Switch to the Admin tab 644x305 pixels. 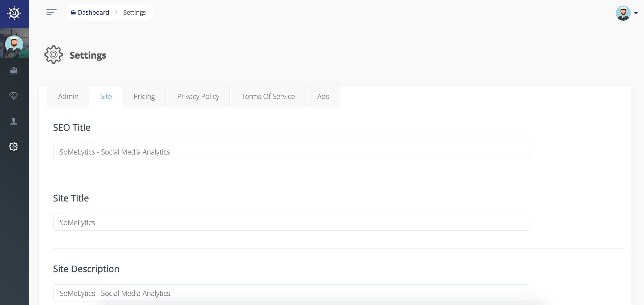(68, 96)
